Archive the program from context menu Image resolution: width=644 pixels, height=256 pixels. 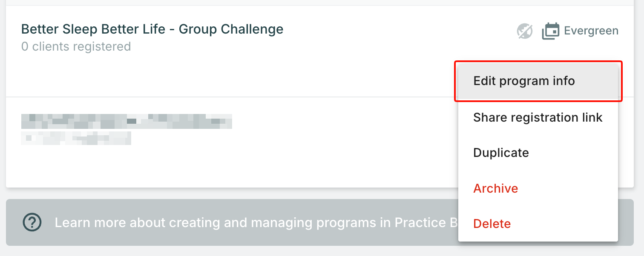(x=495, y=188)
